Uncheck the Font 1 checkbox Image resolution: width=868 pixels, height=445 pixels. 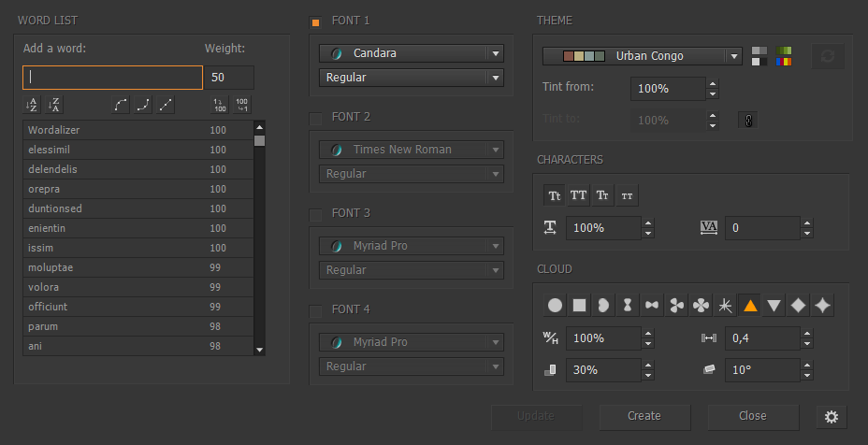pos(315,22)
